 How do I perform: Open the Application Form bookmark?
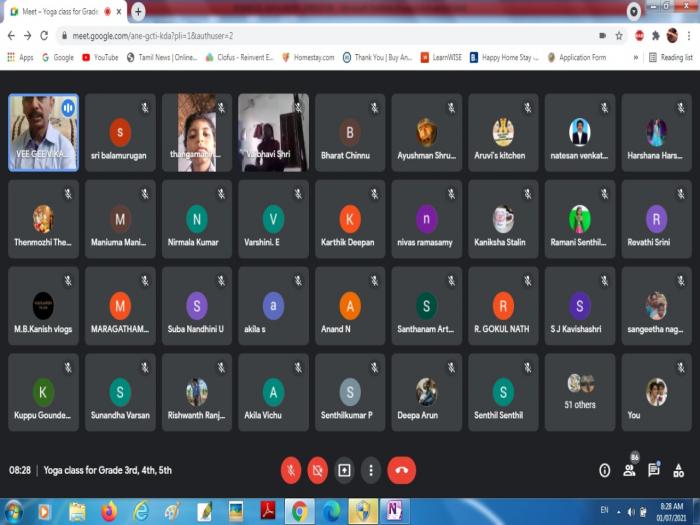tap(577, 57)
